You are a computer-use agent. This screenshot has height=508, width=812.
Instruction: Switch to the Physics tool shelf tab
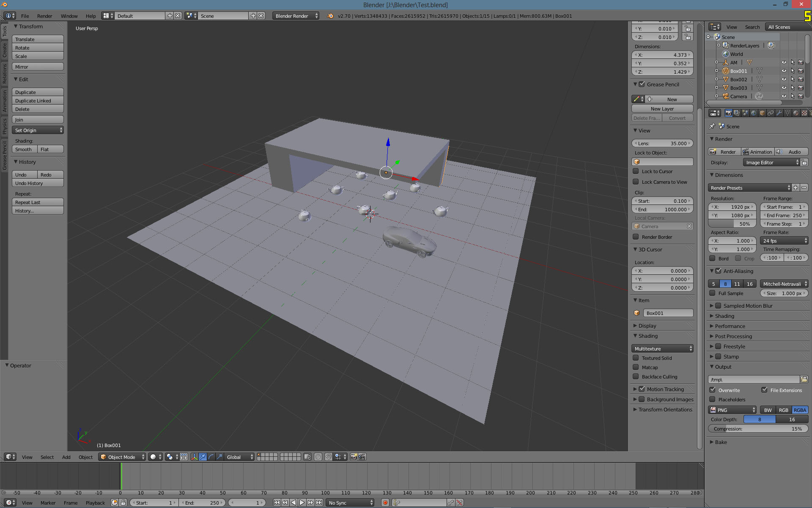tap(5, 126)
